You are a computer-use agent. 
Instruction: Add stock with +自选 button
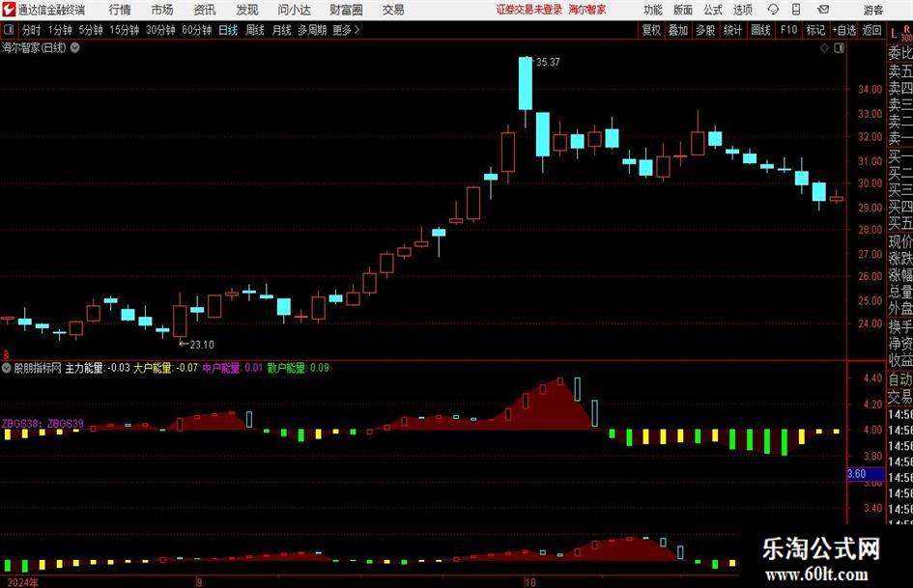coord(844,30)
